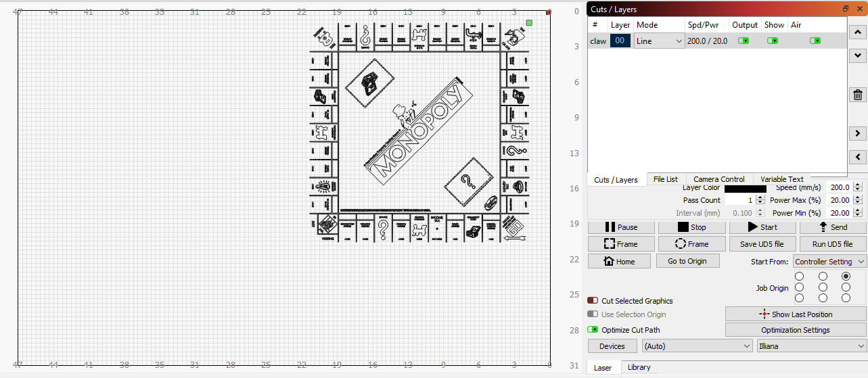Click the right chevron beside the layers list

(x=858, y=133)
